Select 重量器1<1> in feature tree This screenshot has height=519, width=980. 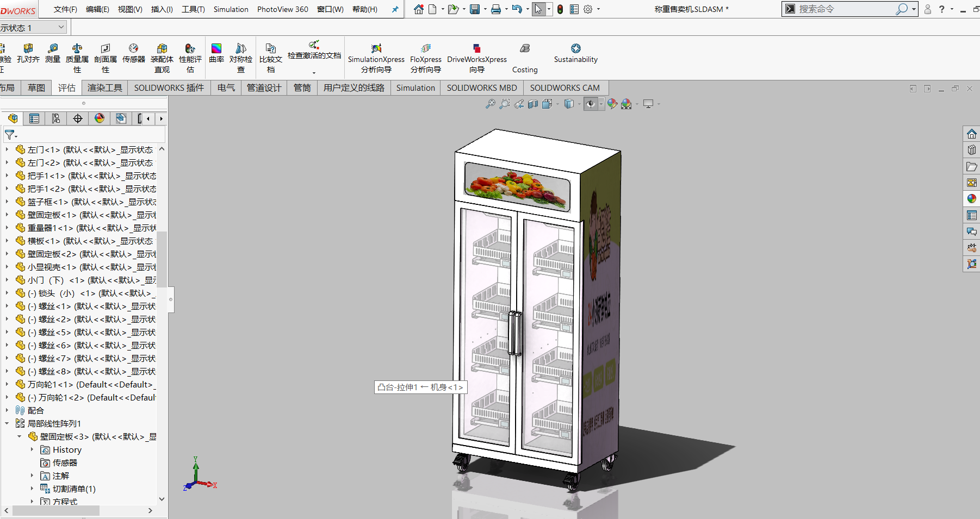[86, 228]
